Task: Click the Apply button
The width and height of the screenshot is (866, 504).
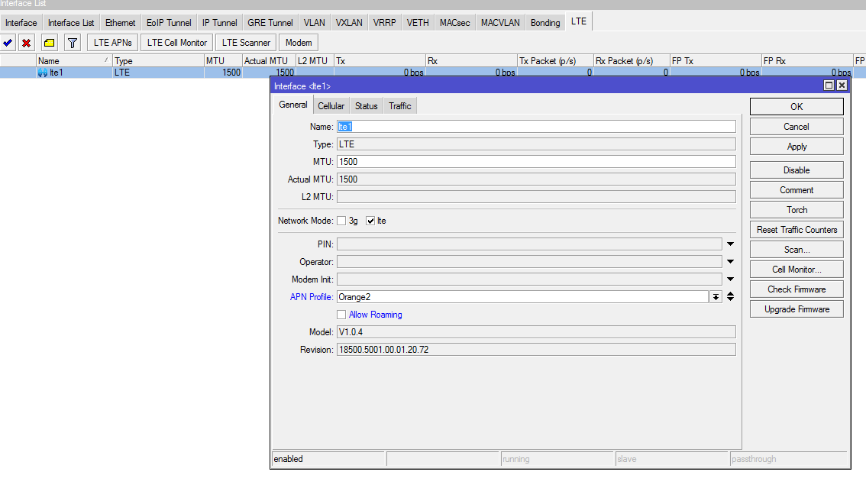Action: coord(797,147)
